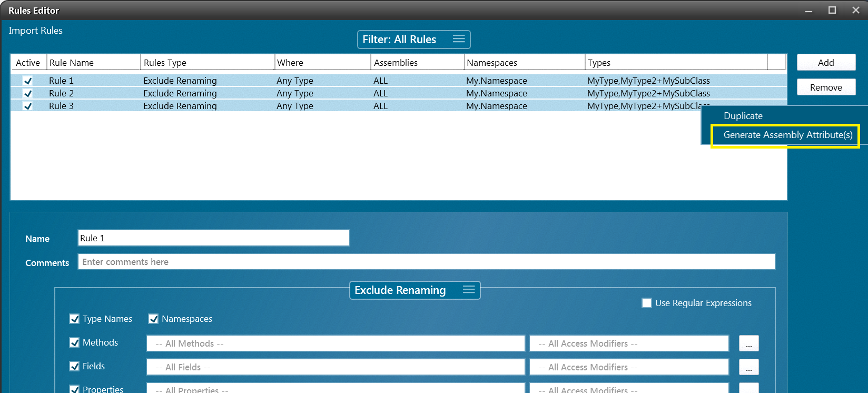Maximize the Rules Editor window
Screen dimensions: 868x393
[832, 11]
